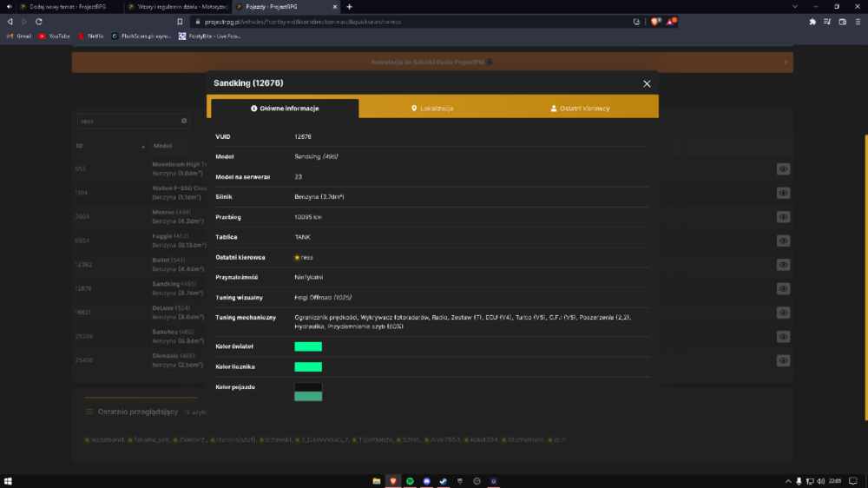Click the Kolor świateł green swatch
868x488 pixels.
(308, 346)
